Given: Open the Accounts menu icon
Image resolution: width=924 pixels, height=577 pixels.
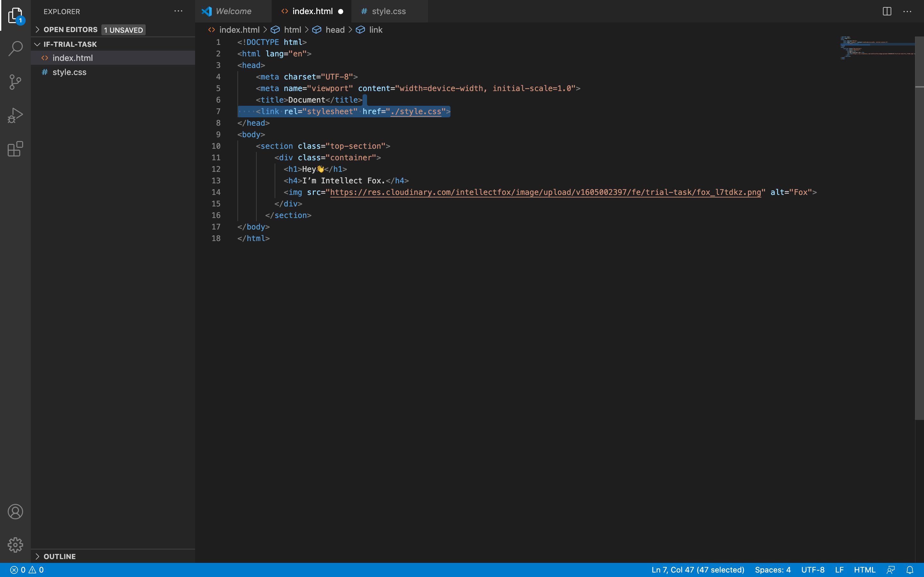Looking at the screenshot, I should tap(15, 512).
